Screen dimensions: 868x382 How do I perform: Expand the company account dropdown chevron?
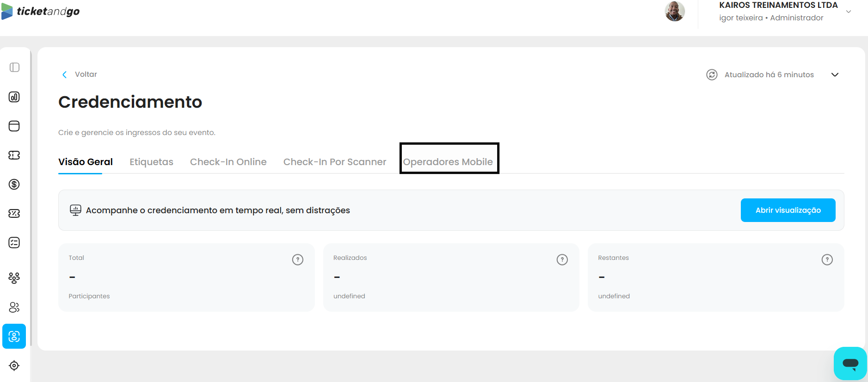[849, 12]
